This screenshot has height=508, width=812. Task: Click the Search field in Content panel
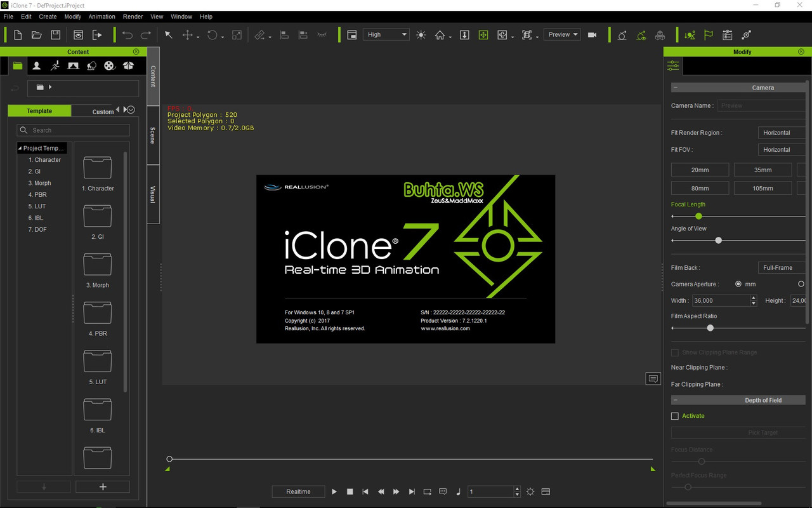[73, 130]
